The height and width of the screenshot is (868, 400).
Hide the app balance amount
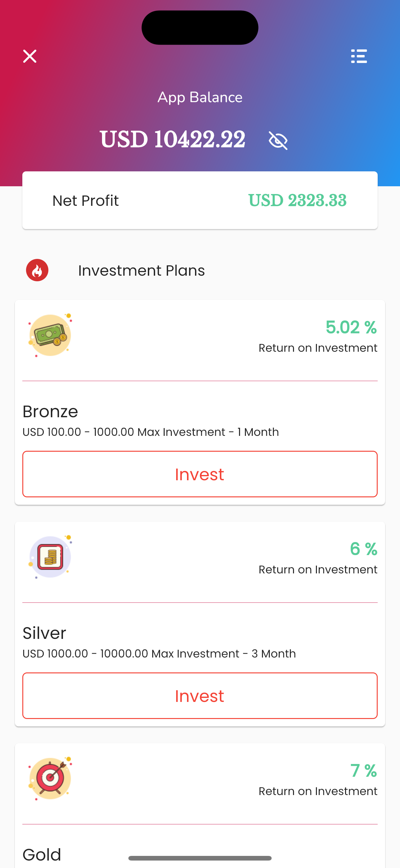(278, 140)
